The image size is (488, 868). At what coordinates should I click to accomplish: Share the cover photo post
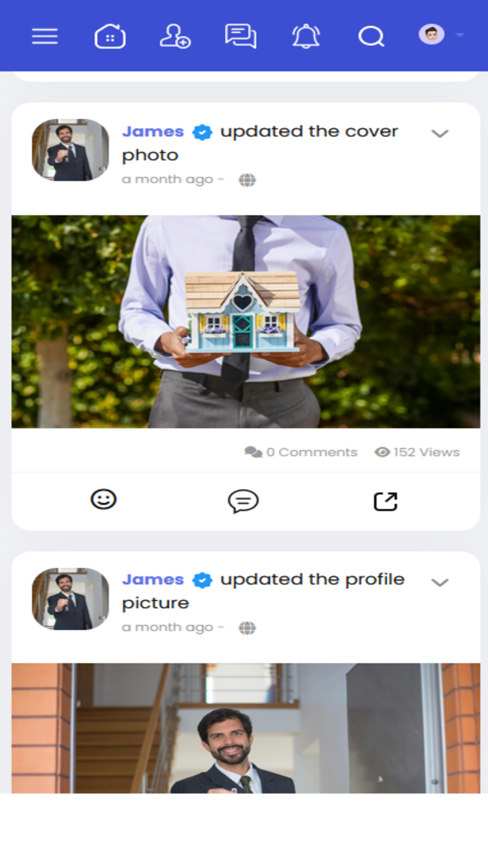click(x=385, y=501)
